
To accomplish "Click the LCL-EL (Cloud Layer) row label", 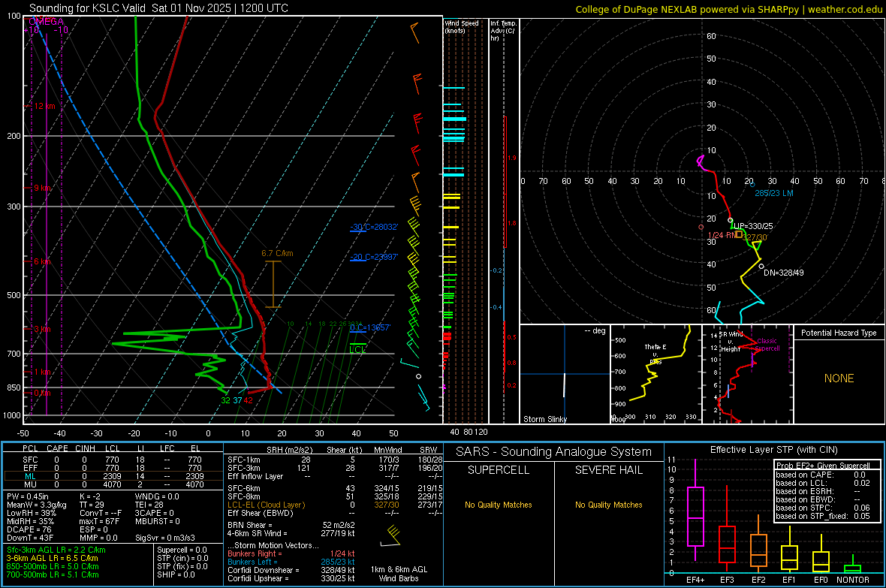I will tap(266, 505).
